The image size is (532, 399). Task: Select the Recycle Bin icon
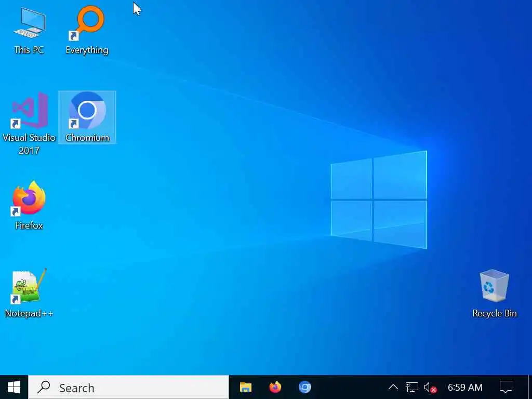pos(495,294)
